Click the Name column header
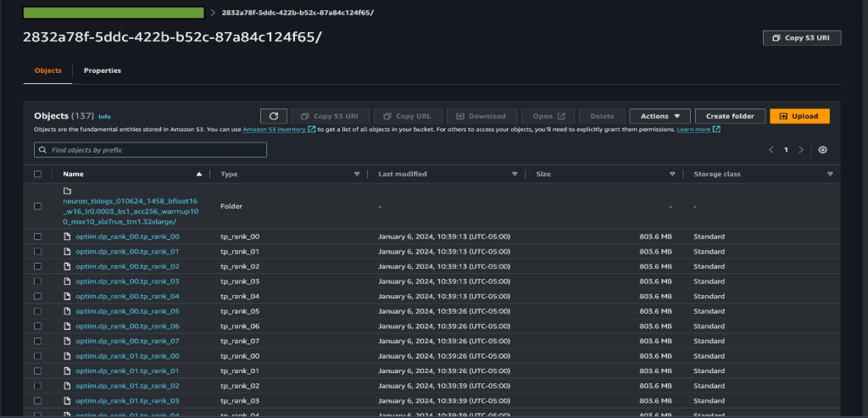Viewport: 868px width, 418px height. (x=73, y=174)
